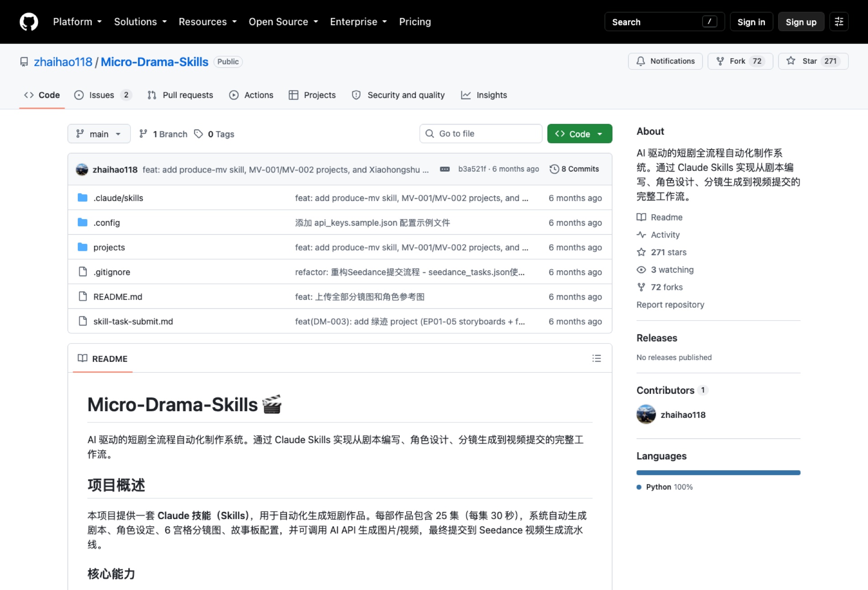
Task: Switch to the Pull requests tab
Action: [180, 95]
